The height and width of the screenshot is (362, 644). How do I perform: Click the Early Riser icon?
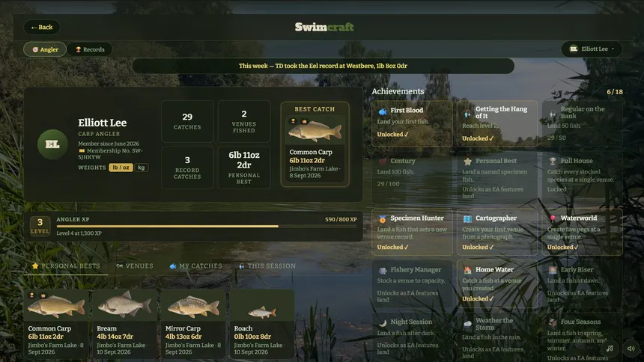(x=553, y=270)
